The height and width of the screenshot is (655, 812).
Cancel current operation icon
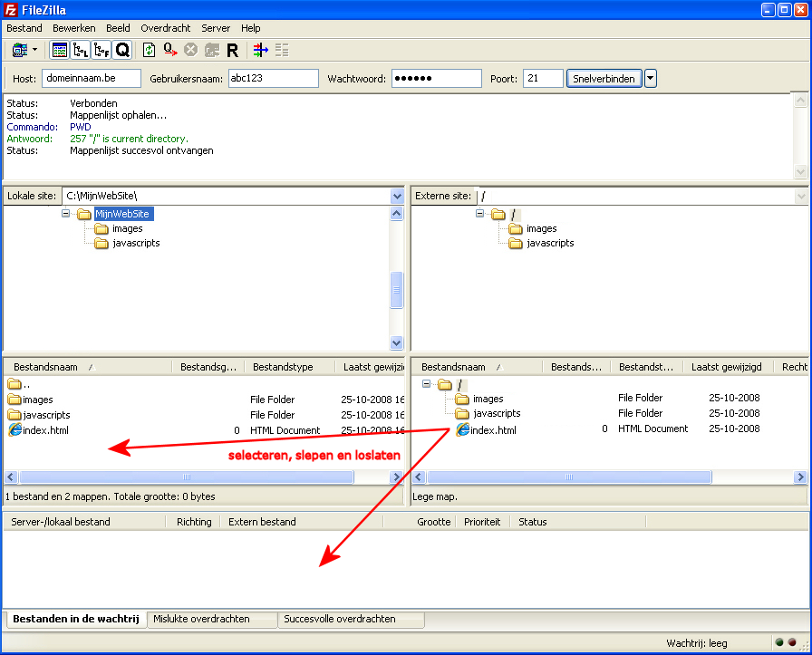[x=191, y=50]
